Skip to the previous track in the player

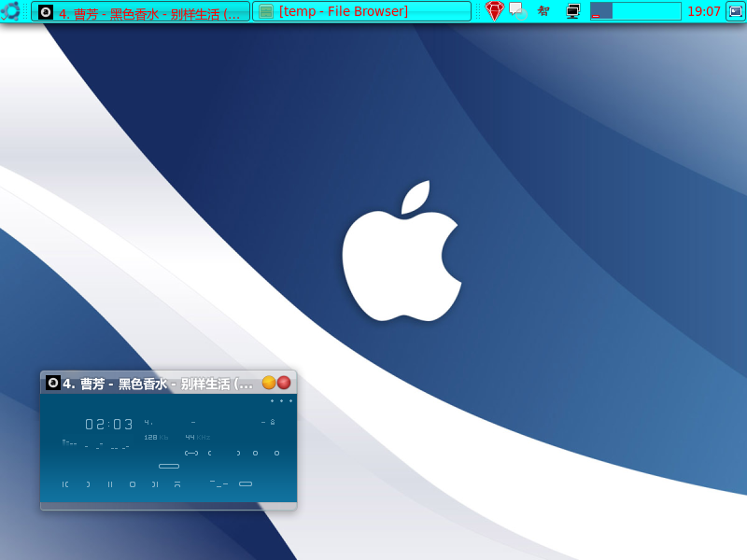tap(65, 484)
